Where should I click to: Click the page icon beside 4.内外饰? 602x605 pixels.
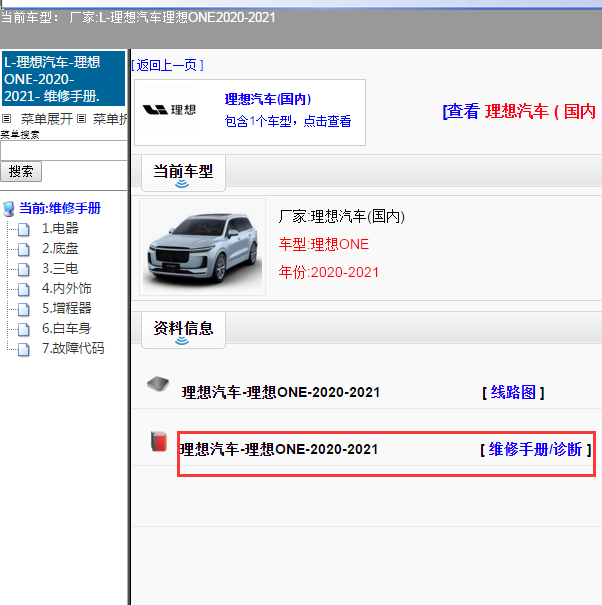[x=24, y=289]
